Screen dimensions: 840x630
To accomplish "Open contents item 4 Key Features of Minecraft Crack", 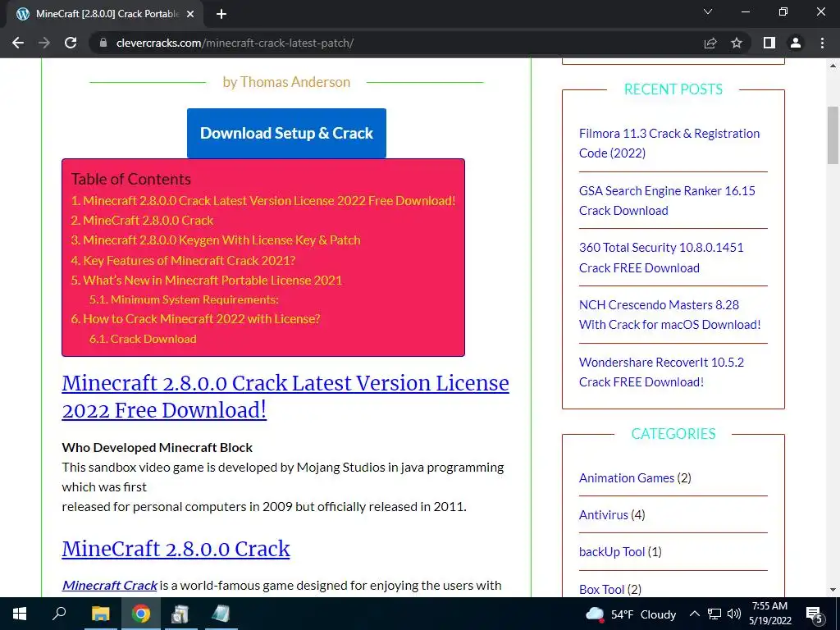I will click(x=183, y=260).
